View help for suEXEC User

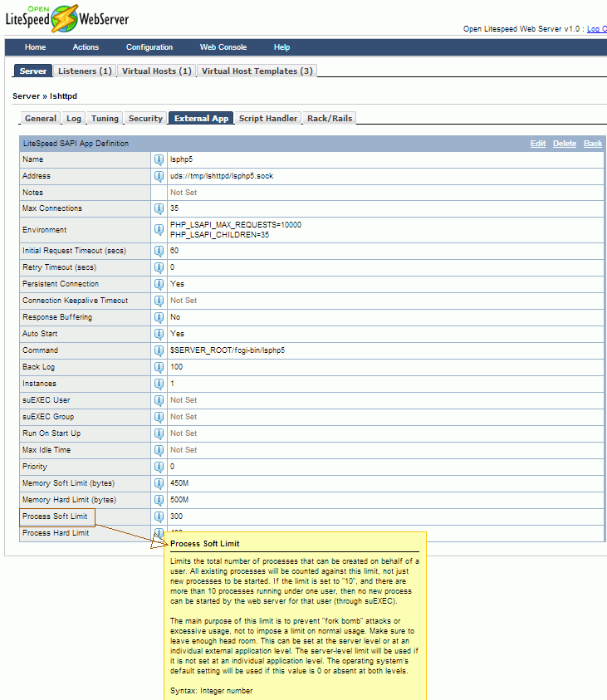point(159,400)
